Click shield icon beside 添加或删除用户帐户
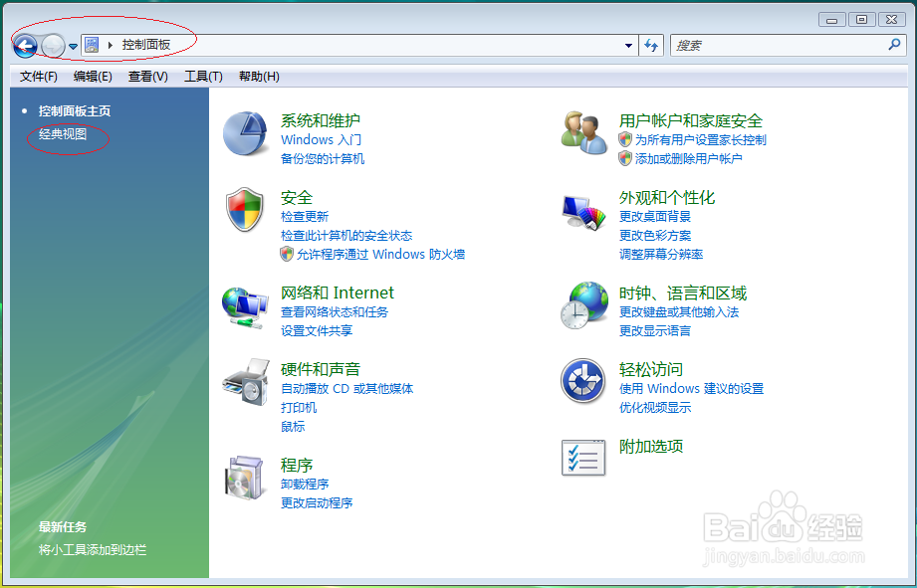The image size is (917, 588). tap(625, 158)
